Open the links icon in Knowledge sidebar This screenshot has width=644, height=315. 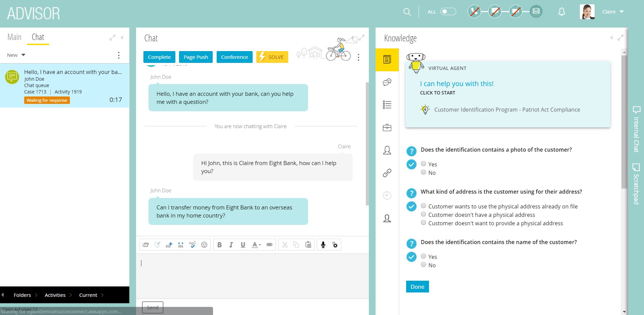tap(387, 173)
